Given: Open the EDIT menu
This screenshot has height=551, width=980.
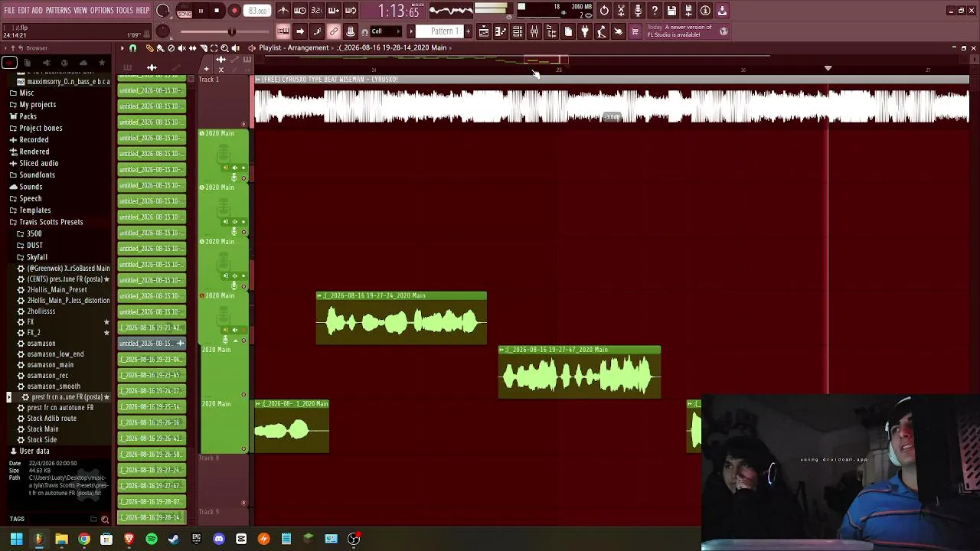Looking at the screenshot, I should [24, 11].
